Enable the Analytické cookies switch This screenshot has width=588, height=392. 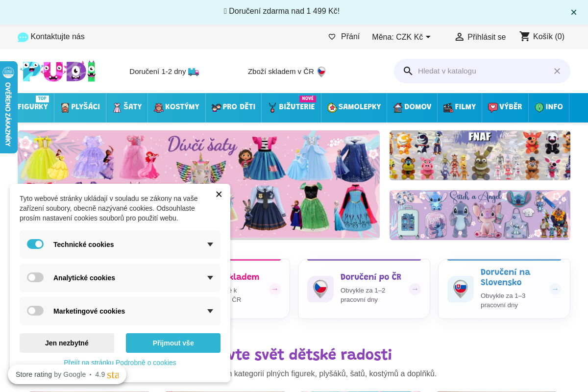point(35,277)
